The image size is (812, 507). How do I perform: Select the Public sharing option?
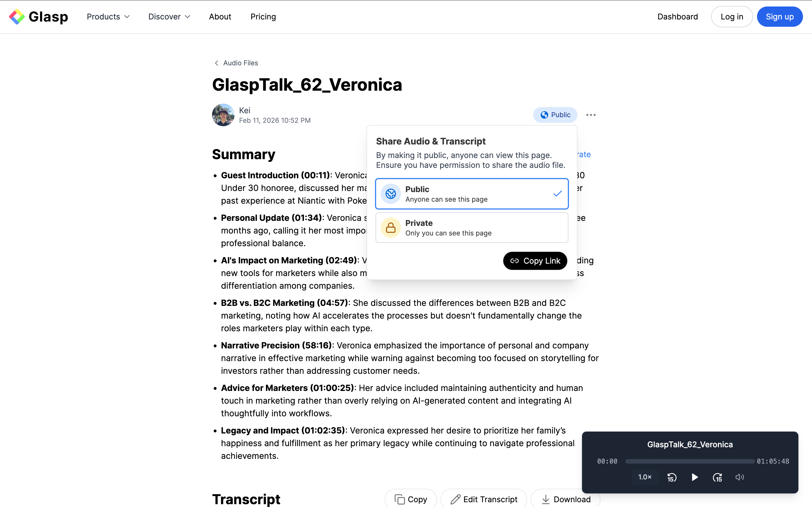(472, 194)
